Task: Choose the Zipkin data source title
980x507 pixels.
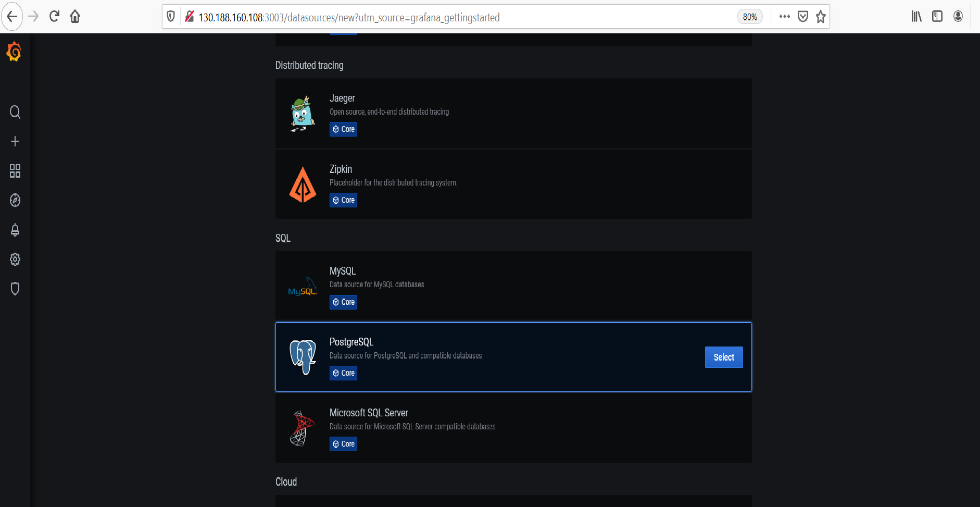Action: (341, 169)
